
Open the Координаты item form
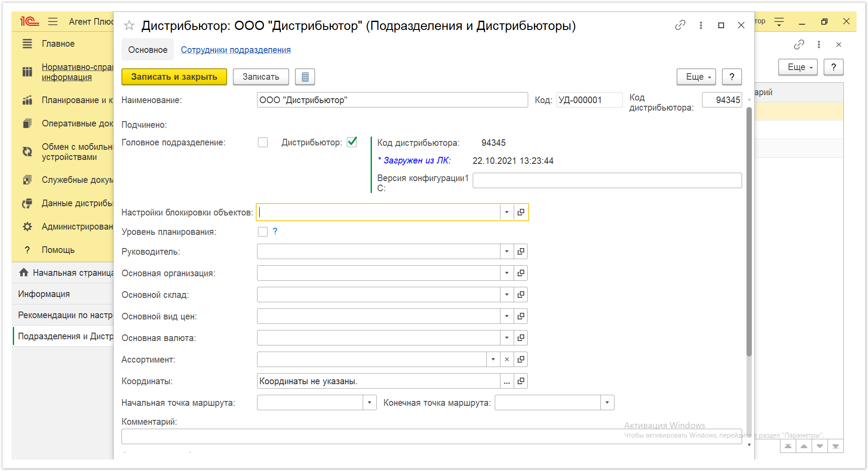click(x=521, y=381)
